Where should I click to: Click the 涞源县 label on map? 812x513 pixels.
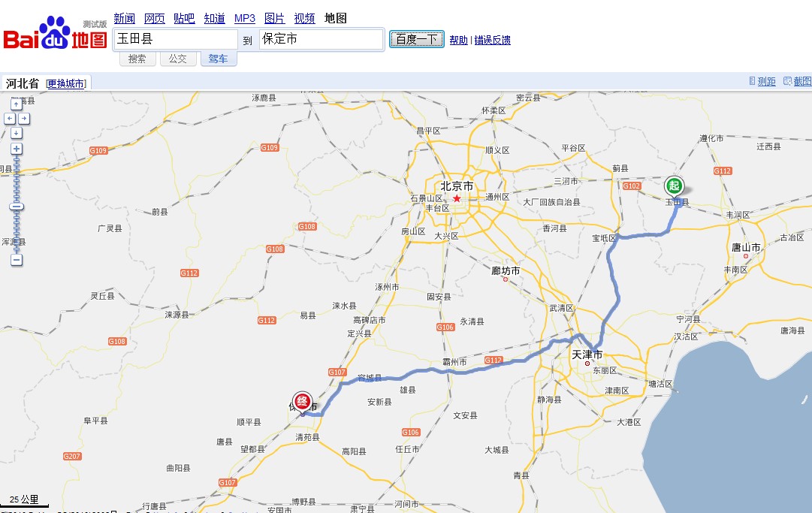click(x=177, y=314)
